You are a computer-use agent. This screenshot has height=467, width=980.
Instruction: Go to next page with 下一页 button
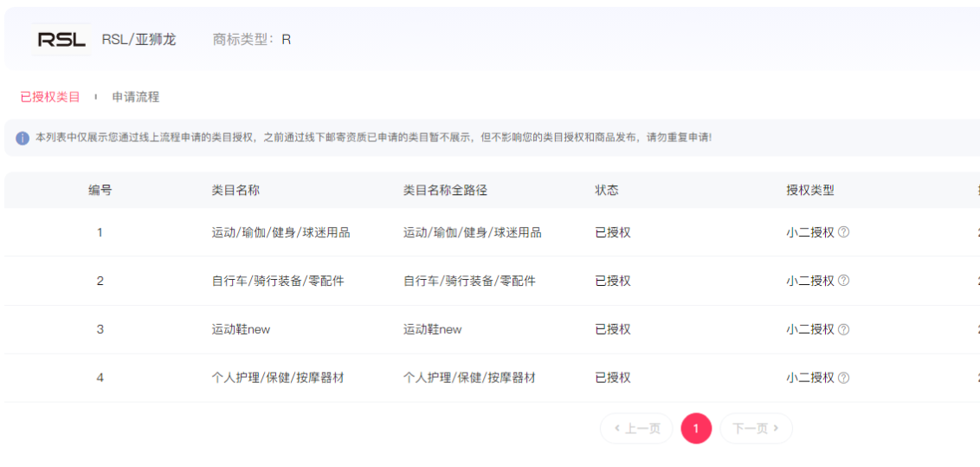(x=756, y=428)
